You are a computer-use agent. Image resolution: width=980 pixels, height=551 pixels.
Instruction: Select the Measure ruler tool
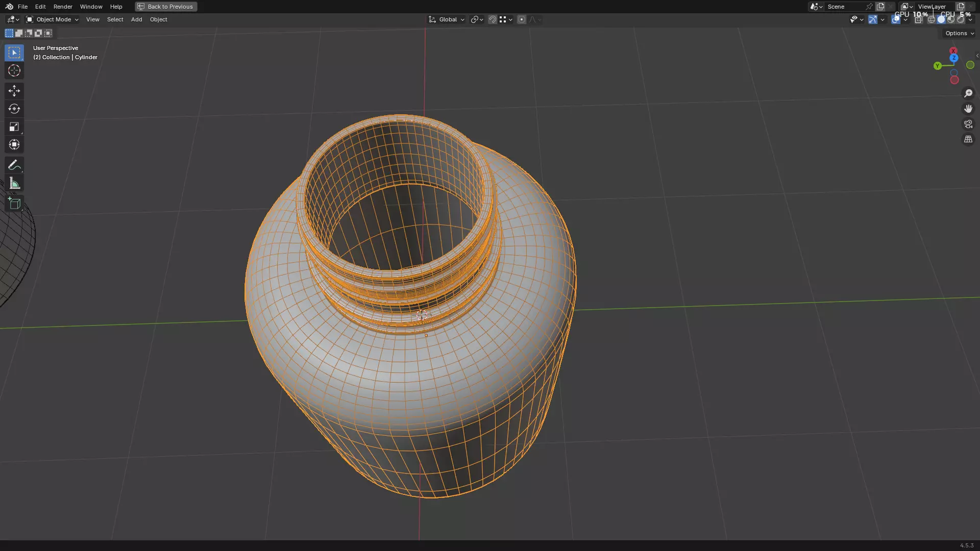click(14, 183)
